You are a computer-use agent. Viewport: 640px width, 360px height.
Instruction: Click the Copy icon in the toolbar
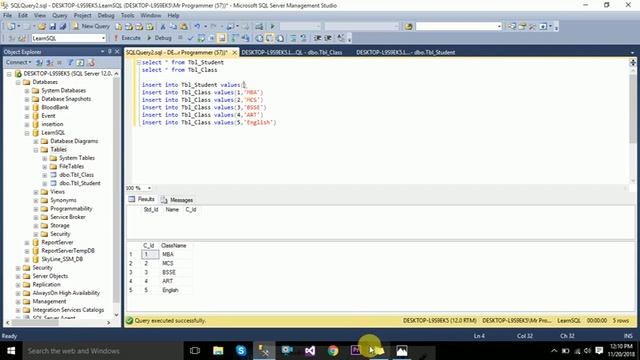pos(173,27)
